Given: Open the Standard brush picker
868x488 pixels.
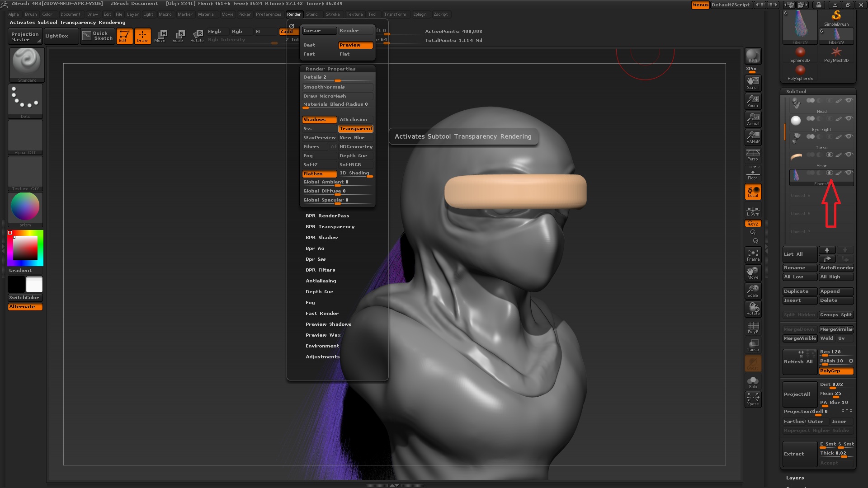Looking at the screenshot, I should click(26, 65).
